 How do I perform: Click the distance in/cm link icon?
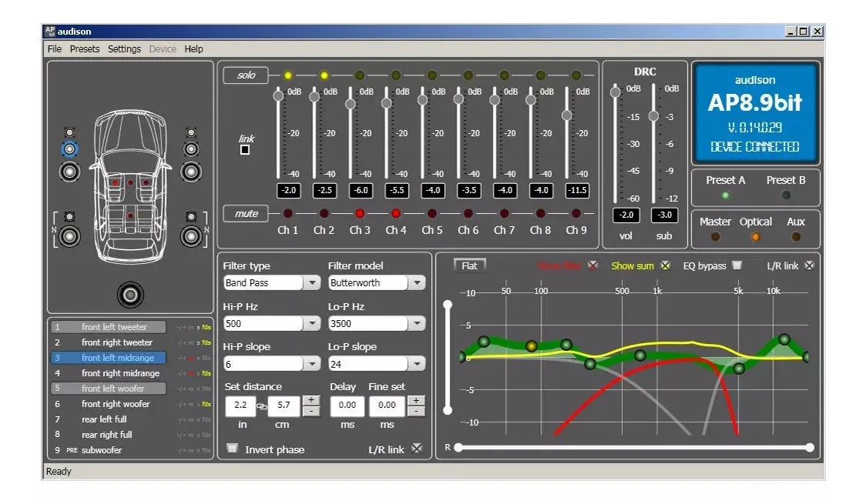(x=262, y=406)
